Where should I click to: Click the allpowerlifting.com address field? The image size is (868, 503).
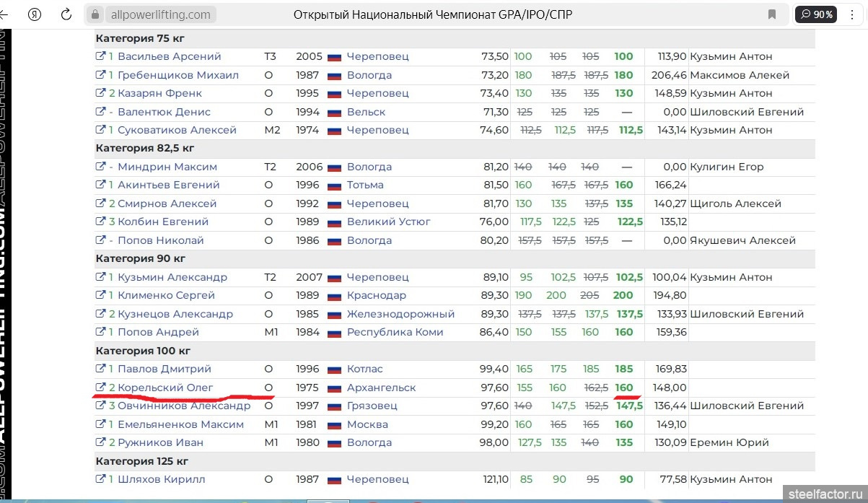161,14
